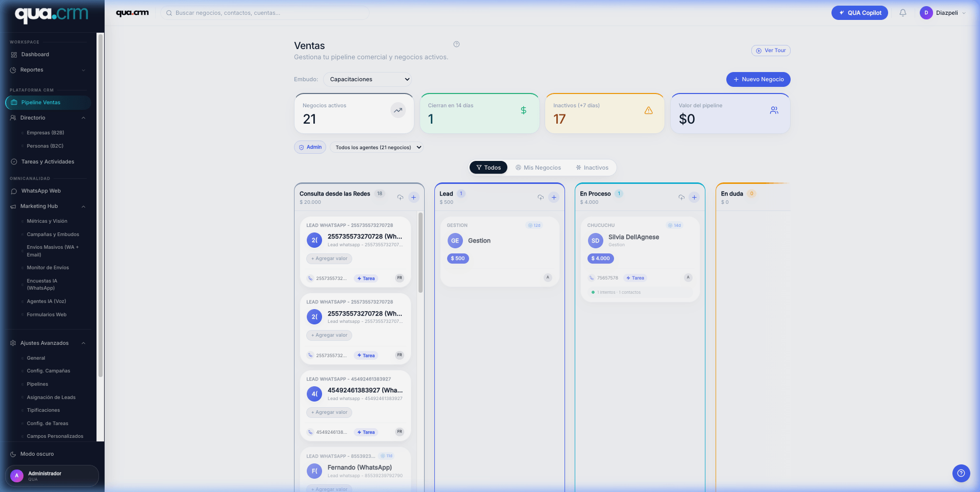
Task: Click the trend chart icon on Negocios activos card
Action: click(x=398, y=110)
